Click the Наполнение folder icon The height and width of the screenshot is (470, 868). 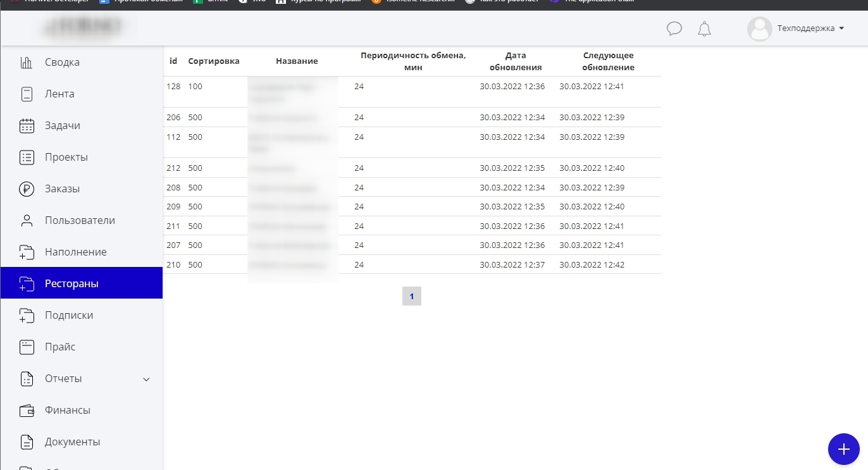coord(27,252)
